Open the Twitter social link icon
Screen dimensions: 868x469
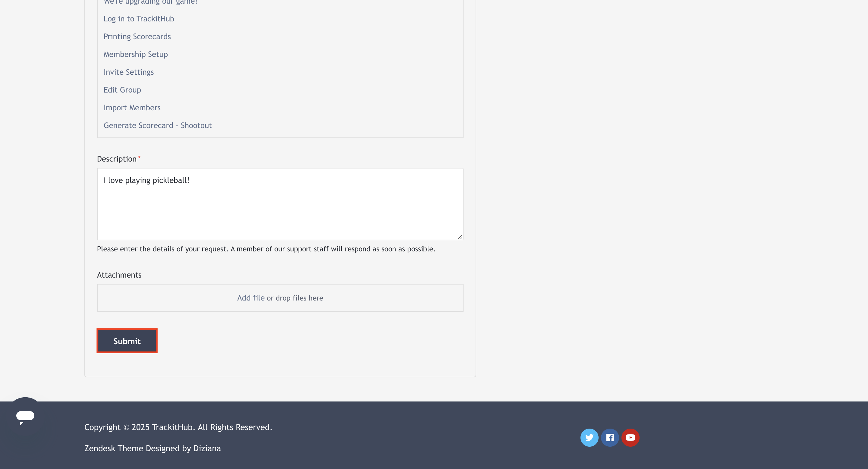(589, 437)
